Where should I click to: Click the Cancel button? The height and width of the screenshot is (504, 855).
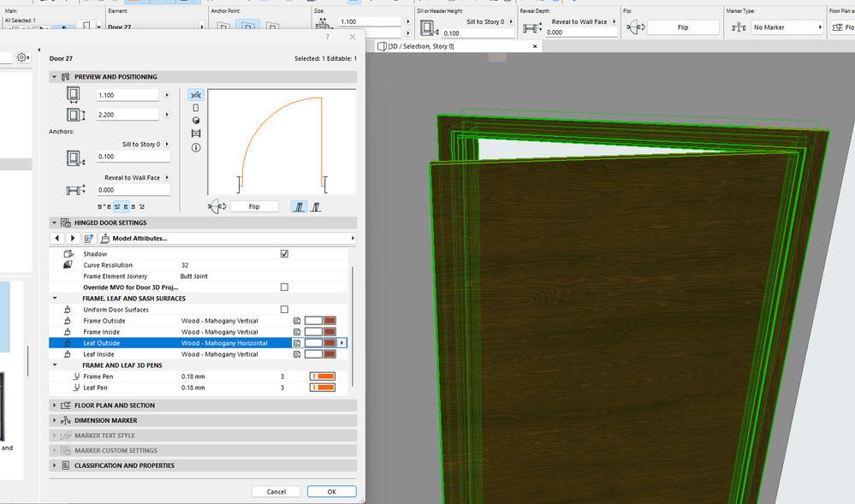pyautogui.click(x=276, y=492)
